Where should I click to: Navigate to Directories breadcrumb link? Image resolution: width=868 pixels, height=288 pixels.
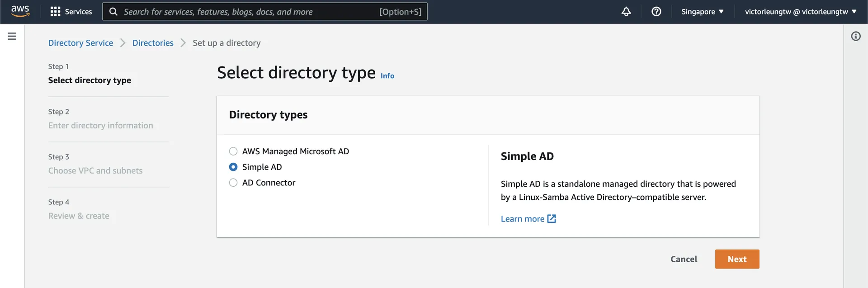pos(153,43)
